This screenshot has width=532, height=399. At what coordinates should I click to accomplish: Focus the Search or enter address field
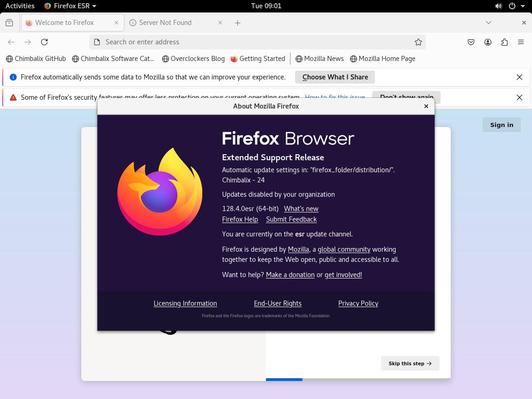pyautogui.click(x=258, y=42)
